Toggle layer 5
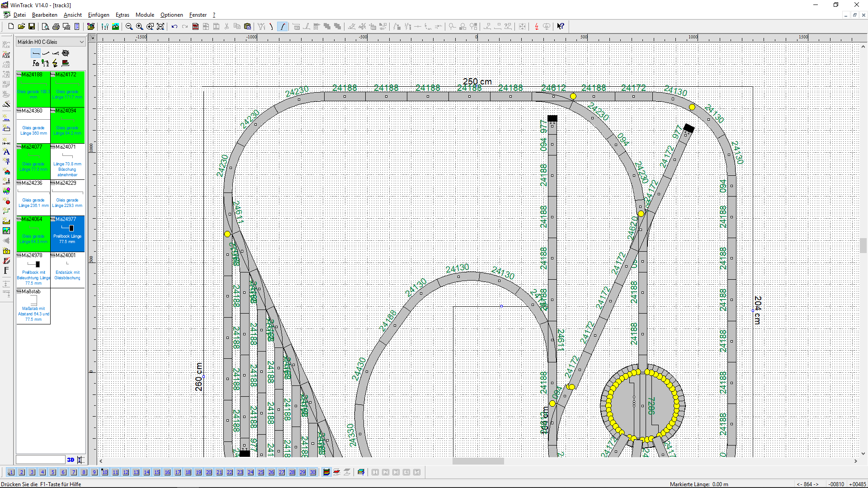The image size is (868, 488). 53,472
